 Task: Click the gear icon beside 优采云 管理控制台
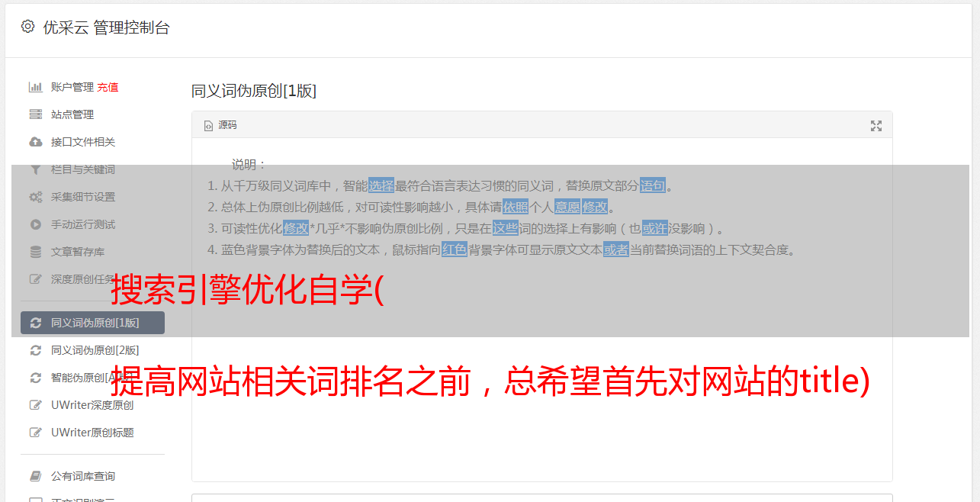coord(28,27)
